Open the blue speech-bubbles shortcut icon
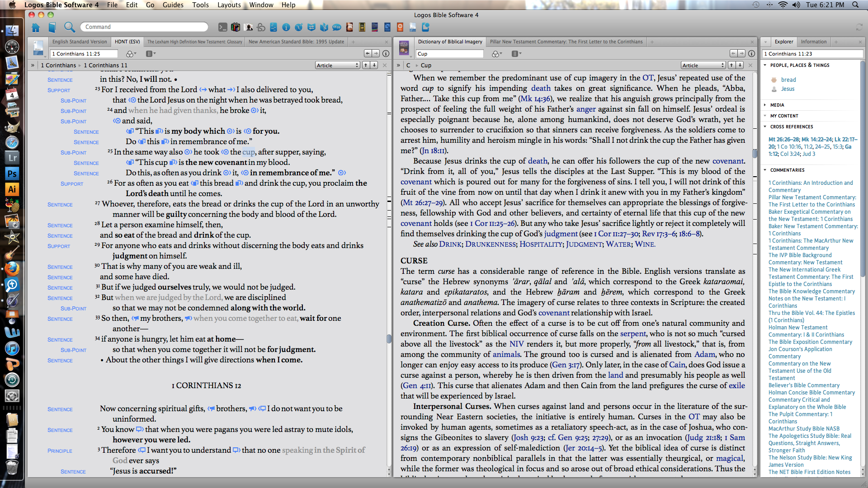 [x=337, y=28]
